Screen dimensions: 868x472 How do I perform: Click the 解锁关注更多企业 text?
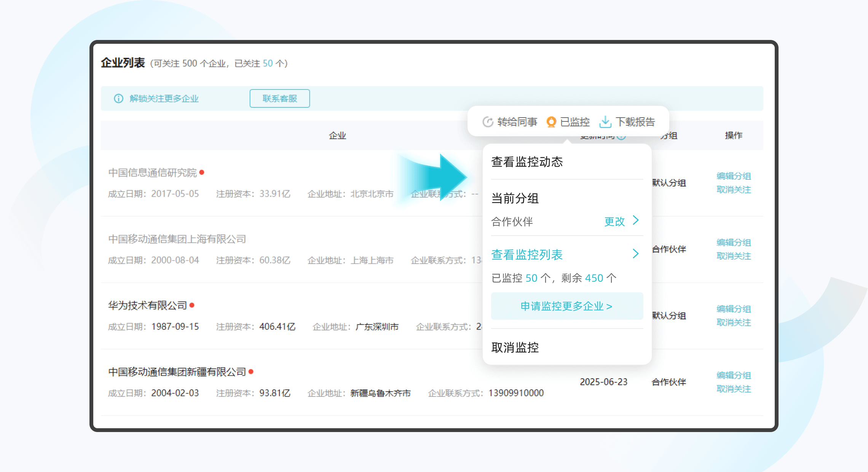pos(164,99)
